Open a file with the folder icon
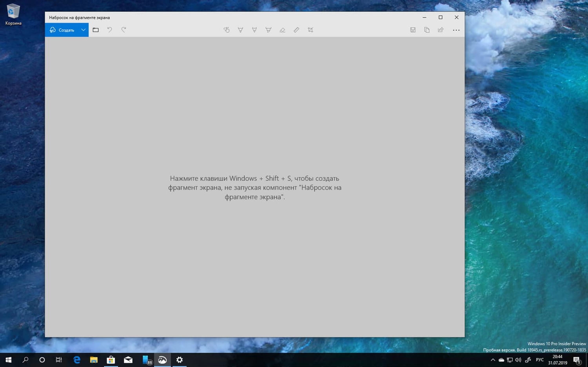The height and width of the screenshot is (367, 588). (96, 30)
